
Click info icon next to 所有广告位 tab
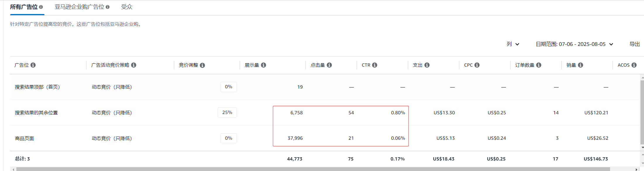pos(41,7)
